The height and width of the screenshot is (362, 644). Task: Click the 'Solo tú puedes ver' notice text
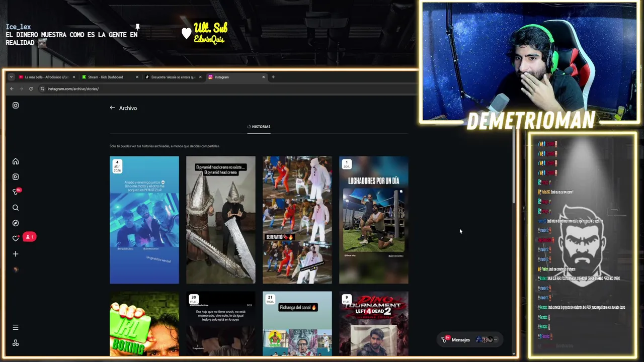[165, 146]
